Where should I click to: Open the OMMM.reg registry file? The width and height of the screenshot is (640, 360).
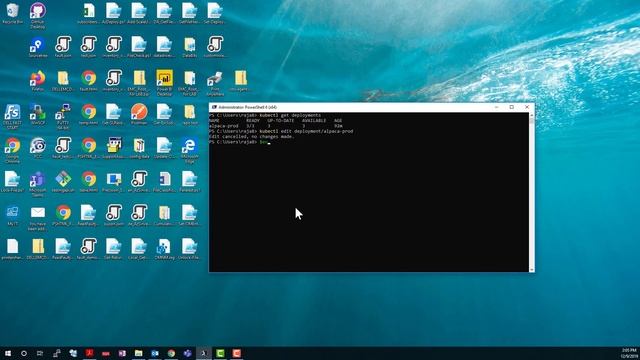pos(164,249)
